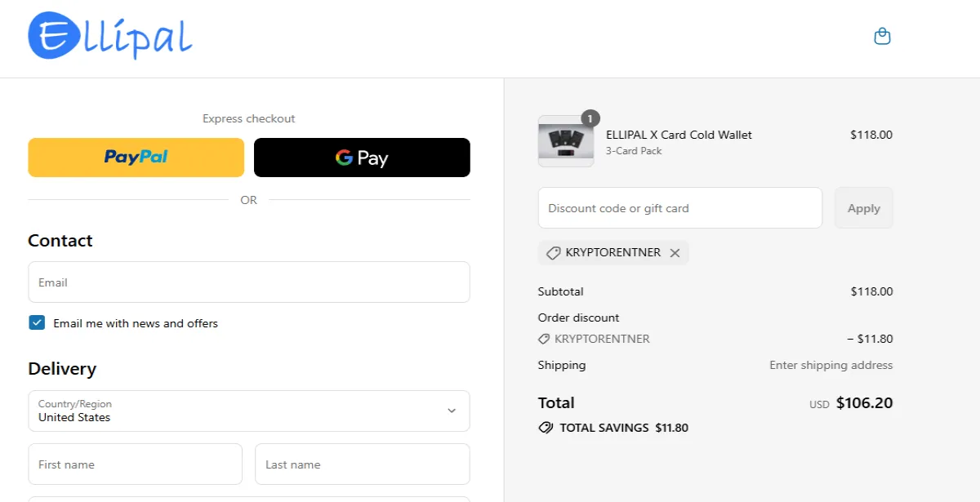Click the tag icon beside TOTAL SAVINGS
Screen dimensions: 980x502
click(546, 427)
